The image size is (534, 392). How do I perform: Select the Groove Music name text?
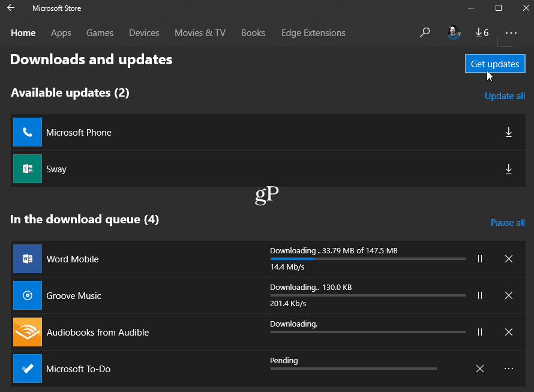(x=74, y=295)
